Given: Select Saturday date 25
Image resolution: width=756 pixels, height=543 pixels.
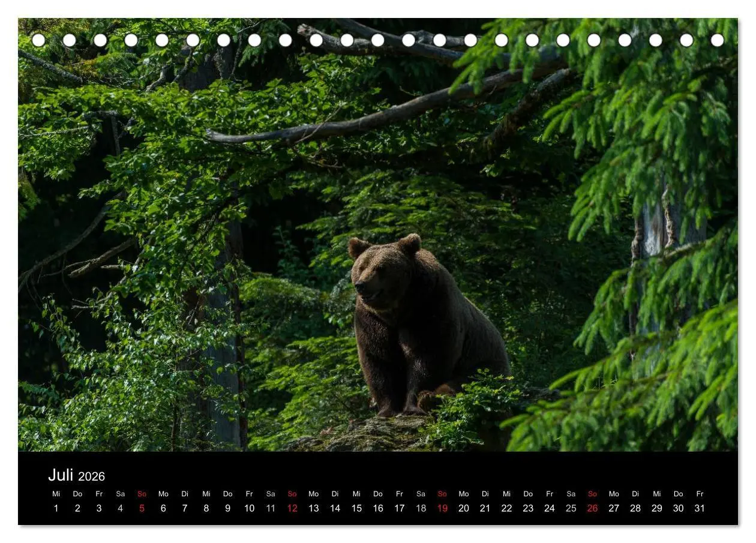Looking at the screenshot, I should pos(571,508).
